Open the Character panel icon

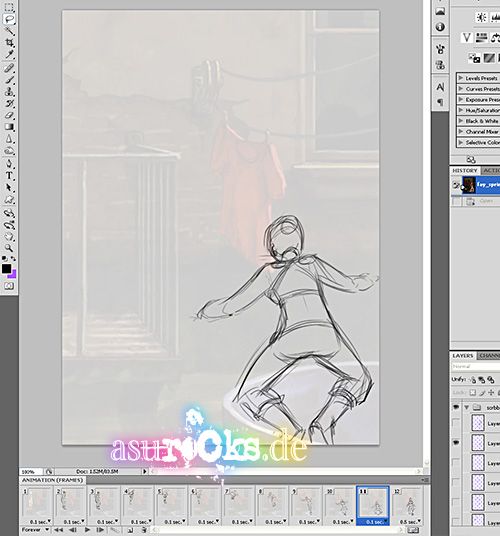[440, 87]
